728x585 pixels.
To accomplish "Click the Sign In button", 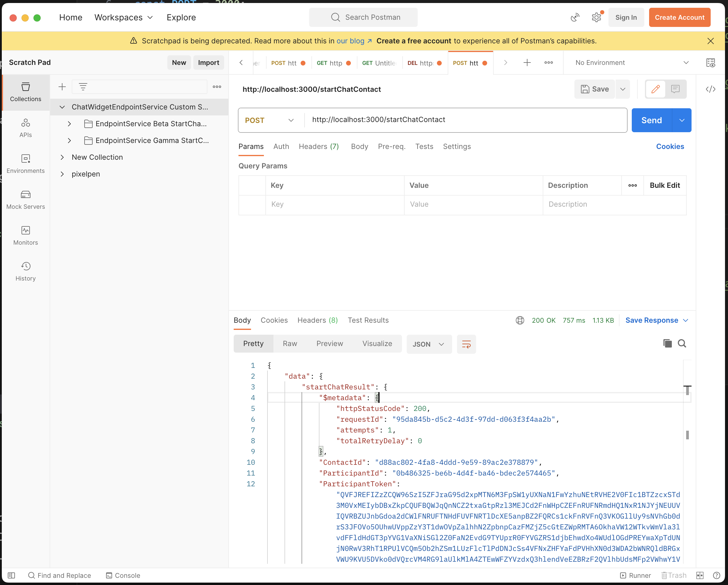I will tap(626, 17).
